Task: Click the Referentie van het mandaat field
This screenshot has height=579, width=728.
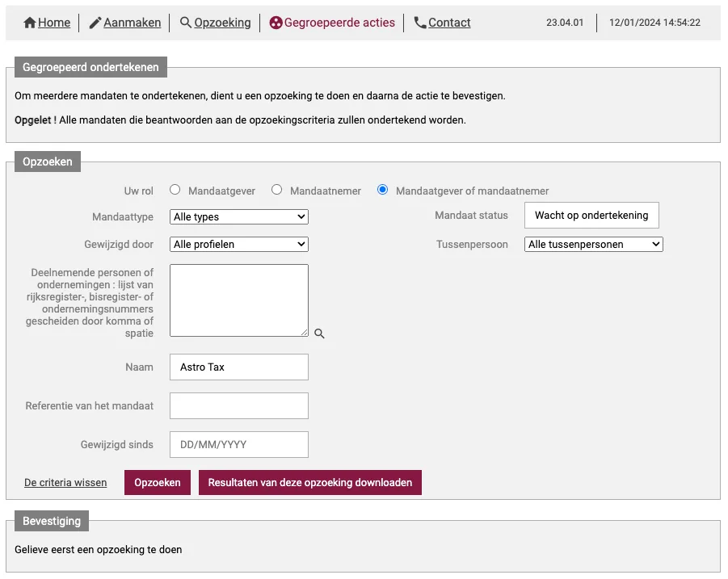Action: click(x=239, y=406)
